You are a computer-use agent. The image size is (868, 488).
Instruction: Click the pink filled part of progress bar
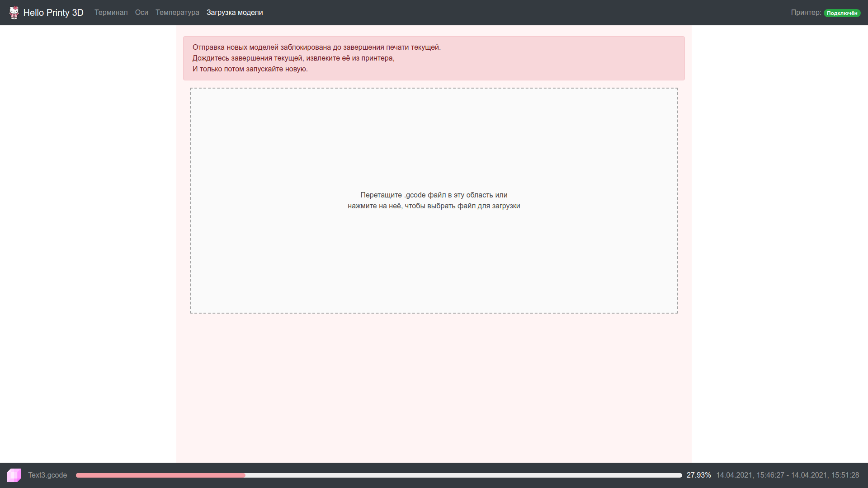point(160,475)
